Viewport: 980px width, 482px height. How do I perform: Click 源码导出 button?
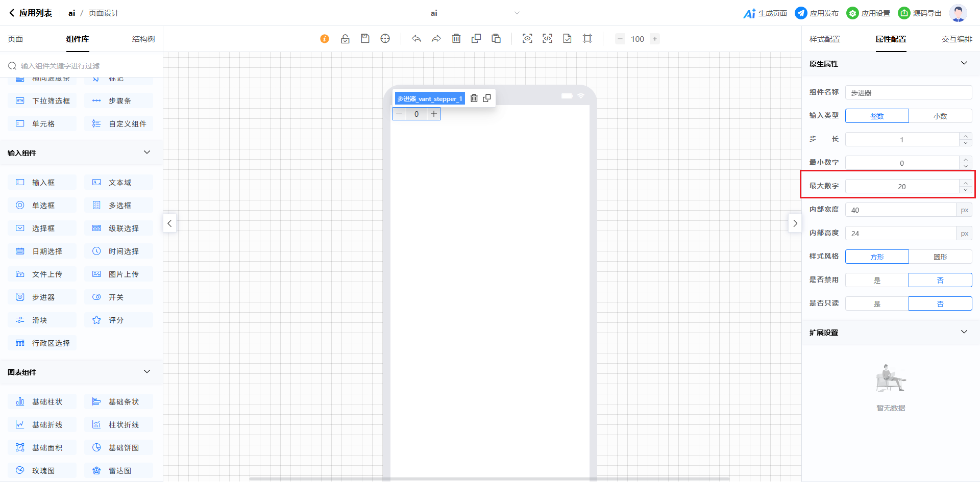(920, 13)
